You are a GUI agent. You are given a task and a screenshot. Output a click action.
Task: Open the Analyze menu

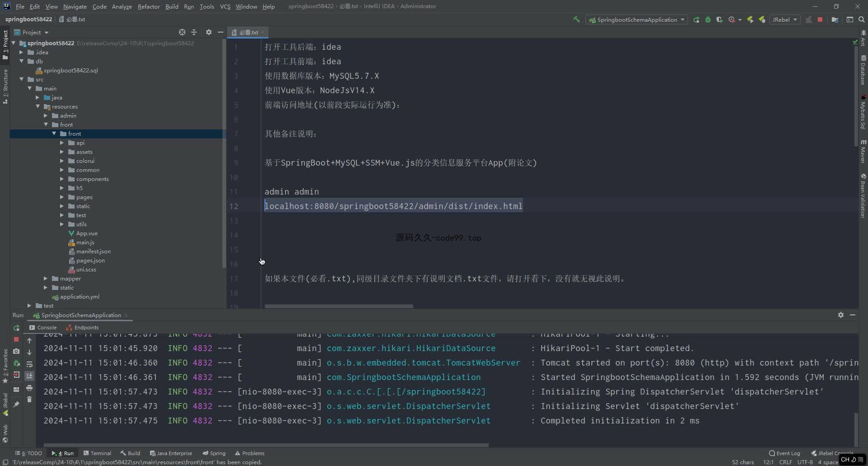[122, 6]
